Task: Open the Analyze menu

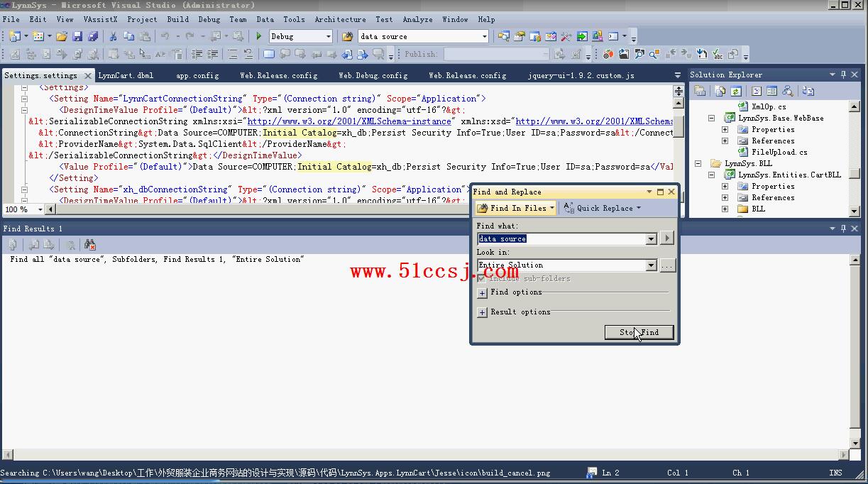Action: coord(417,19)
